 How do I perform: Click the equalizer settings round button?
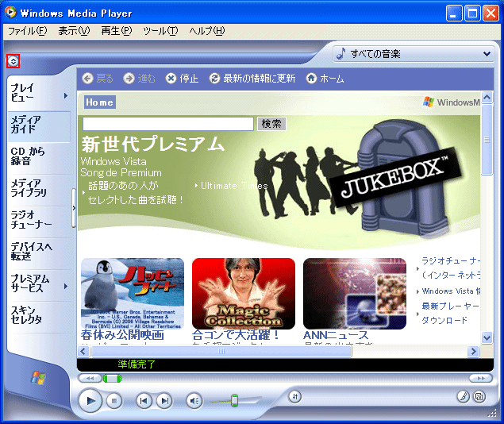pos(294,397)
